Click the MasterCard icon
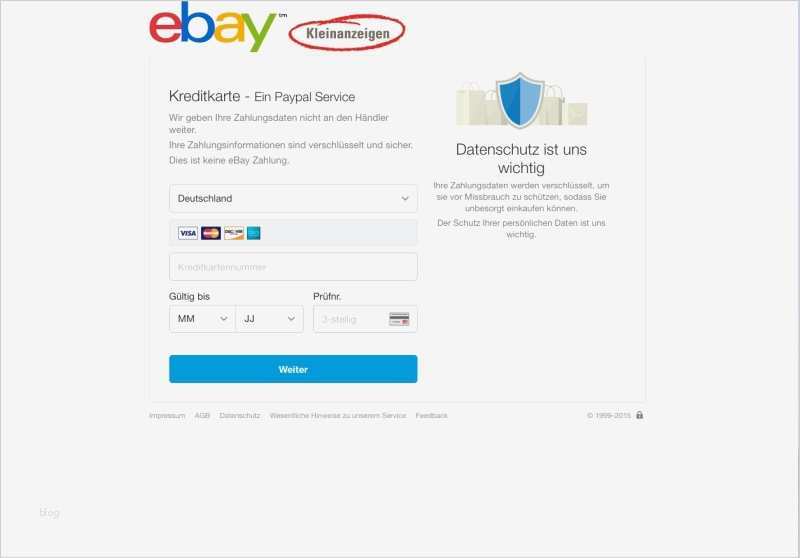This screenshot has width=800, height=558. (211, 233)
